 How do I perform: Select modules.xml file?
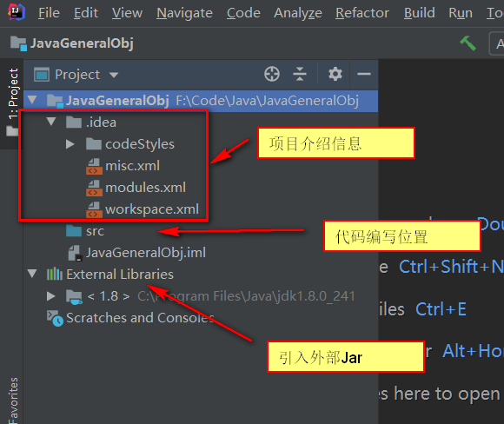(x=145, y=188)
